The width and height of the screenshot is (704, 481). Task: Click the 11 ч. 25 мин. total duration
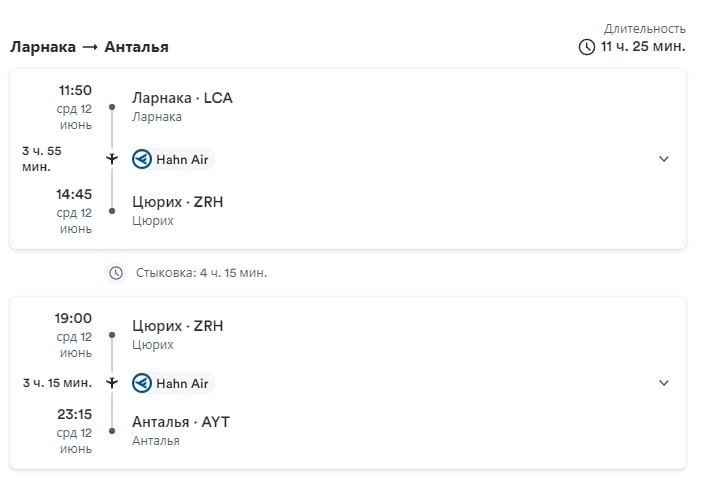643,47
